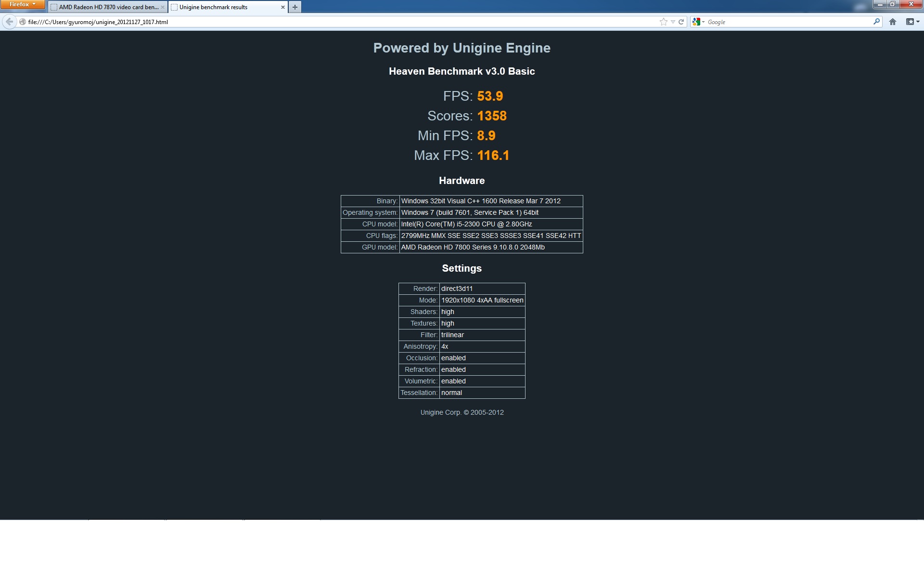Click the Intel Core i5-2300 CPU cell
924x578 pixels.
point(491,224)
